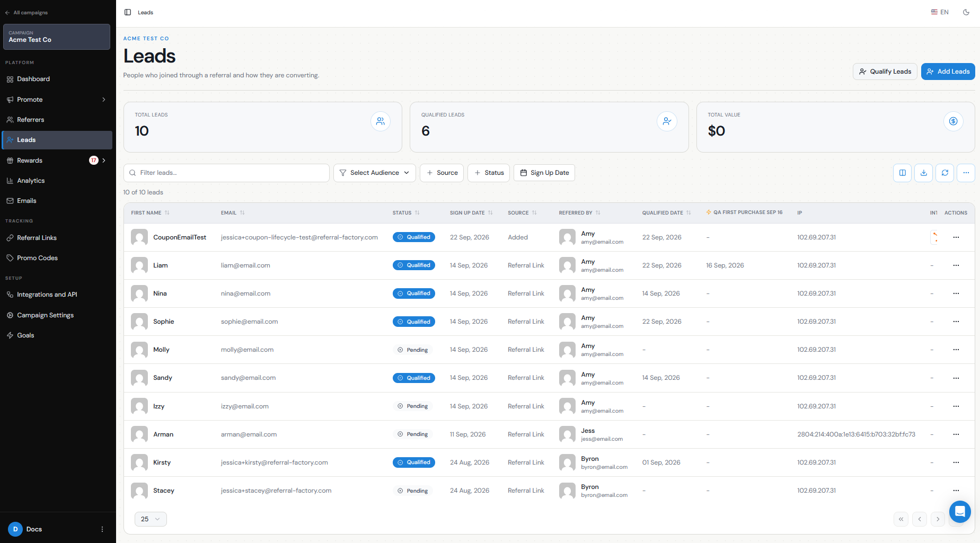Go to next page chevron
The height and width of the screenshot is (543, 980).
[938, 519]
